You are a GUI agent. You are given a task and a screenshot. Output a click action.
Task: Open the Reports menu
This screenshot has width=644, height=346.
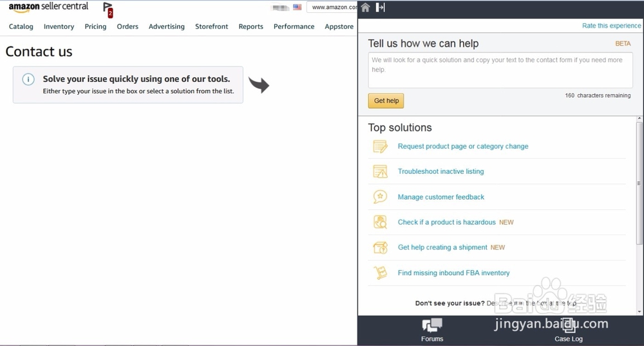(x=251, y=26)
